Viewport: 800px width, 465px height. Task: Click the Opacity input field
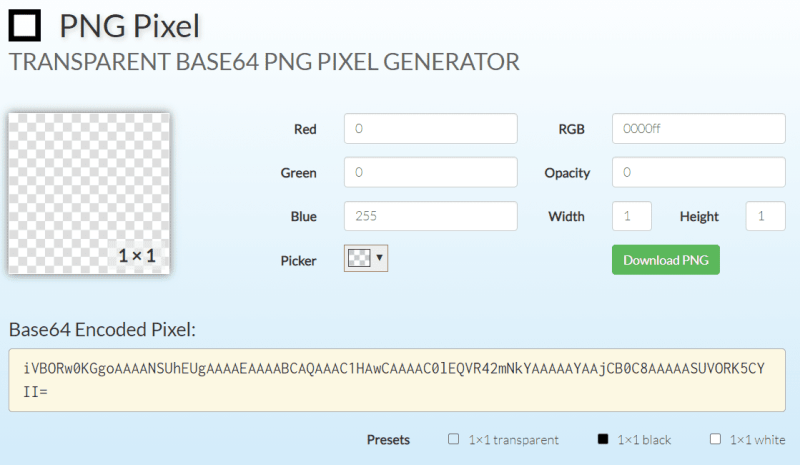point(698,172)
